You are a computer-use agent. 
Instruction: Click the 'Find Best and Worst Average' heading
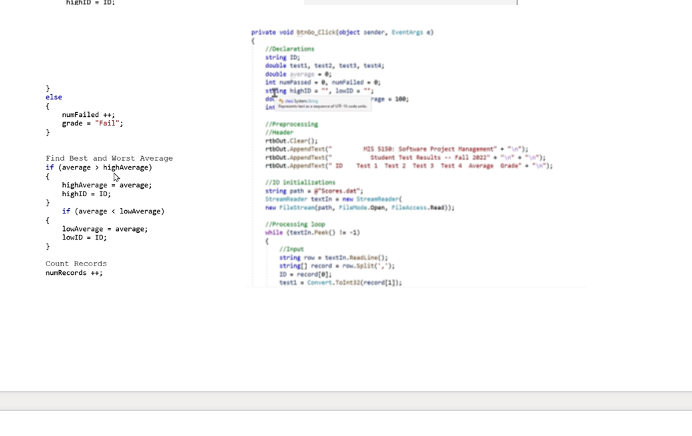tap(109, 158)
